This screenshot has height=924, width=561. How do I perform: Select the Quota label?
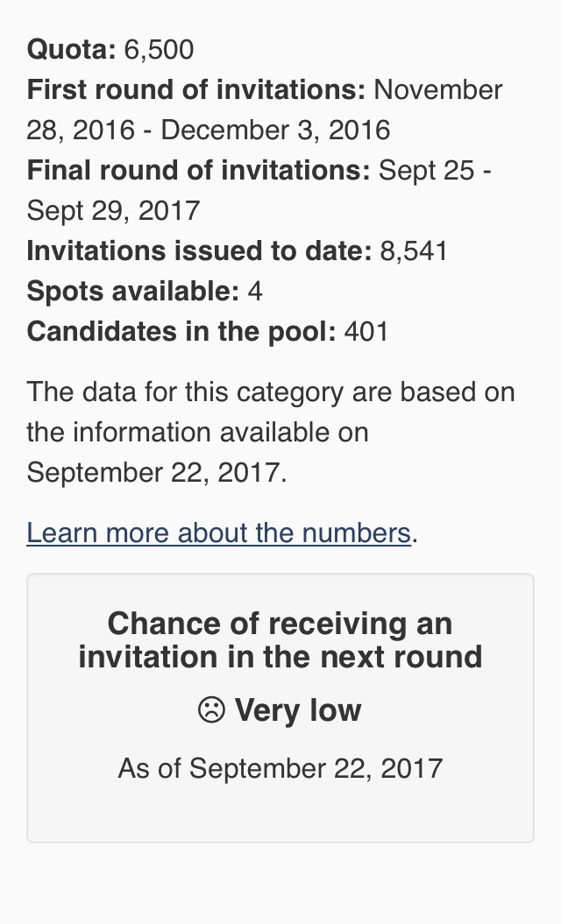tap(71, 49)
